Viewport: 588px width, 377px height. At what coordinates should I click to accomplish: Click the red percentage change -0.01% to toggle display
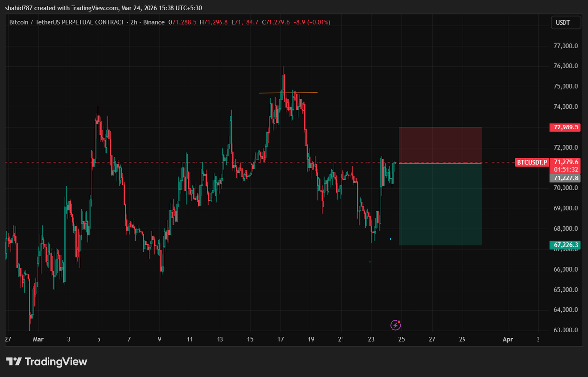pyautogui.click(x=319, y=22)
